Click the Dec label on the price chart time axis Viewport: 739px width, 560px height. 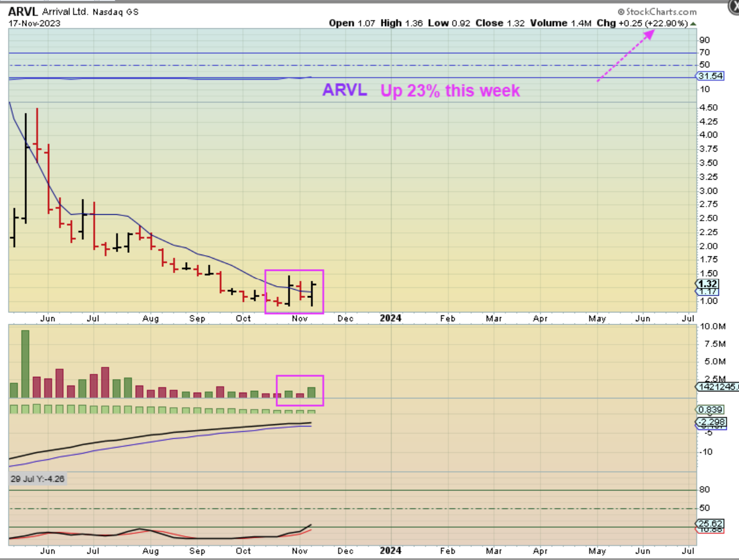[345, 318]
